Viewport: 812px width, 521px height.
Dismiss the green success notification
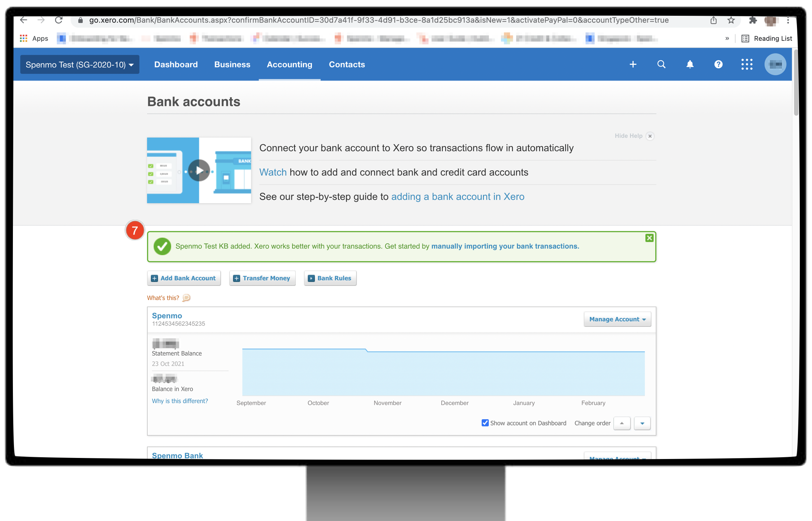pyautogui.click(x=649, y=238)
